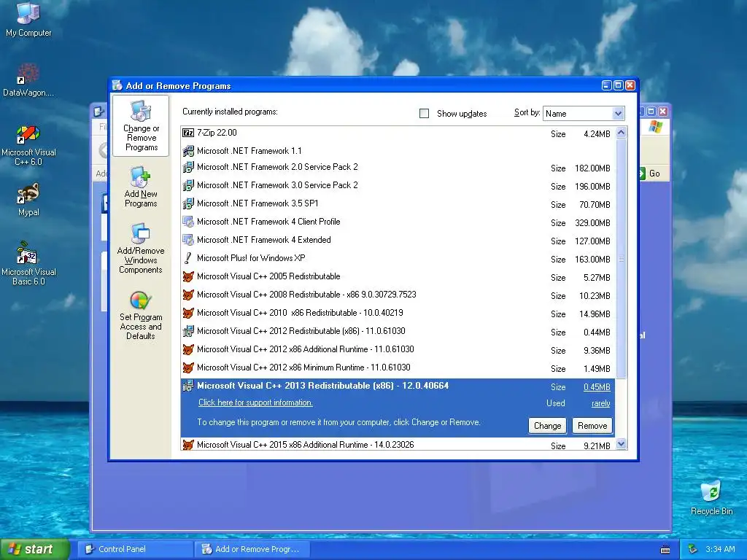Click icon of Visual C++ 2015 x86 Additional Runtime
This screenshot has height=560, width=747.
point(188,445)
